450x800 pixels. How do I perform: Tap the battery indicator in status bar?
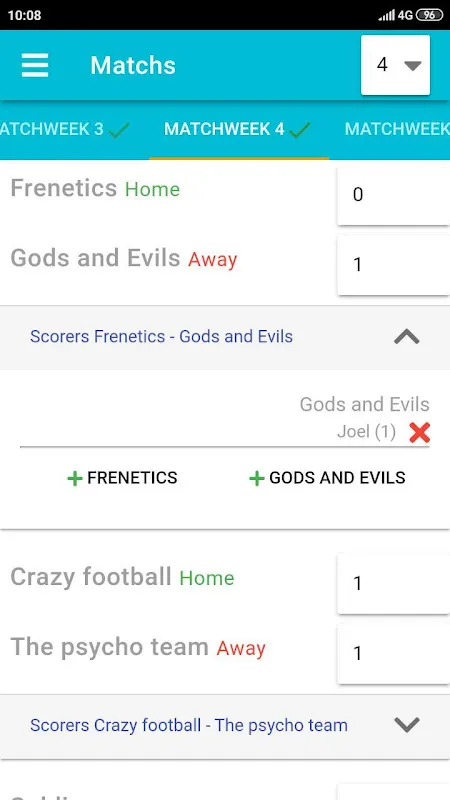click(430, 15)
